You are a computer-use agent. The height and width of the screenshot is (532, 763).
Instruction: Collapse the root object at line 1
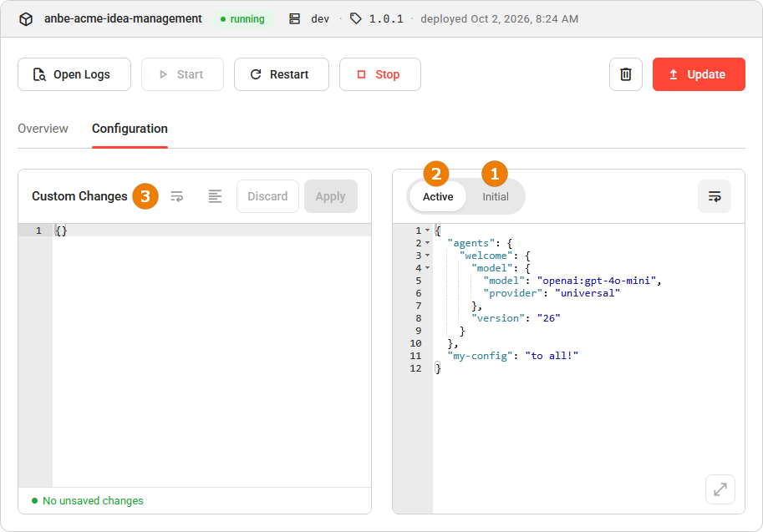coord(427,231)
